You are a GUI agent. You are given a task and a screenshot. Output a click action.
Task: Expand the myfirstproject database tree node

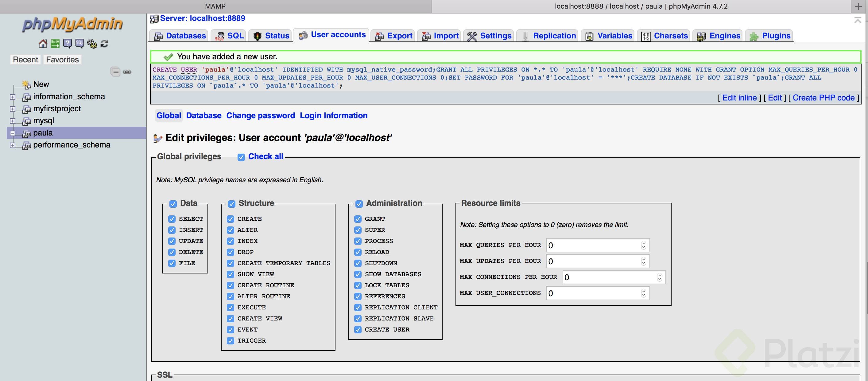point(13,109)
